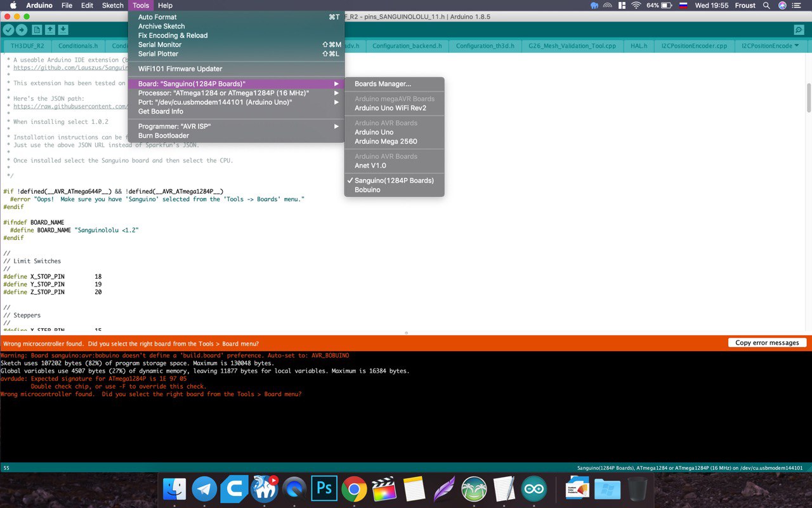Choose Fix Encoding & Reload
812x508 pixels.
click(236, 36)
